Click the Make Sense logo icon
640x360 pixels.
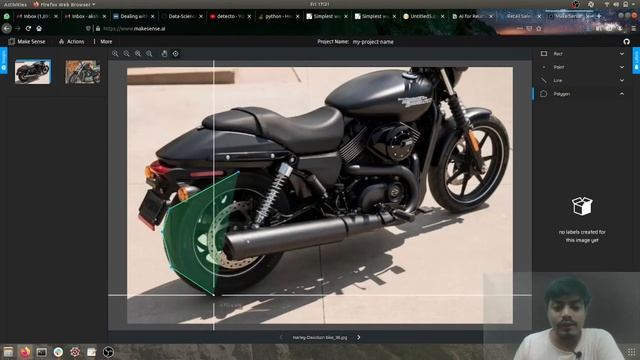coord(12,42)
